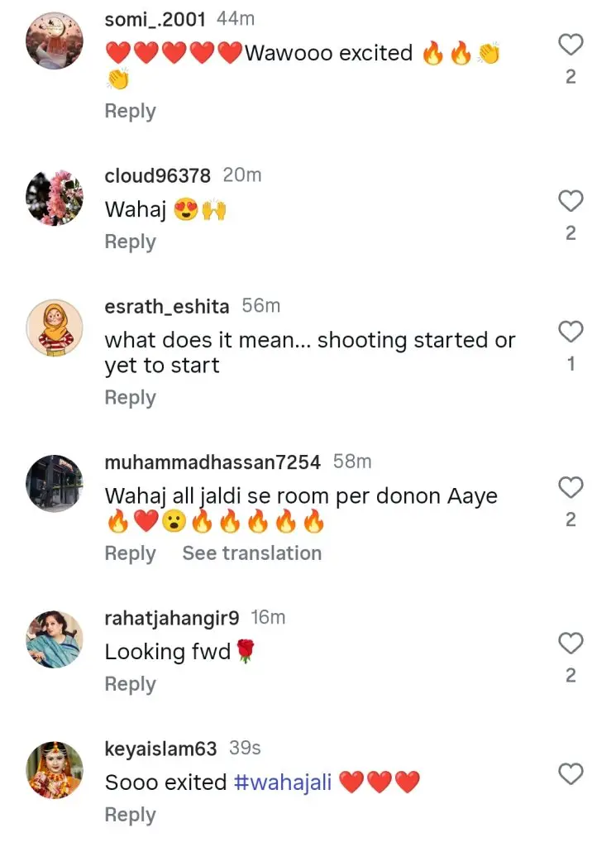616x847 pixels.
Task: Reply to cloud96378's comment
Action: click(130, 242)
